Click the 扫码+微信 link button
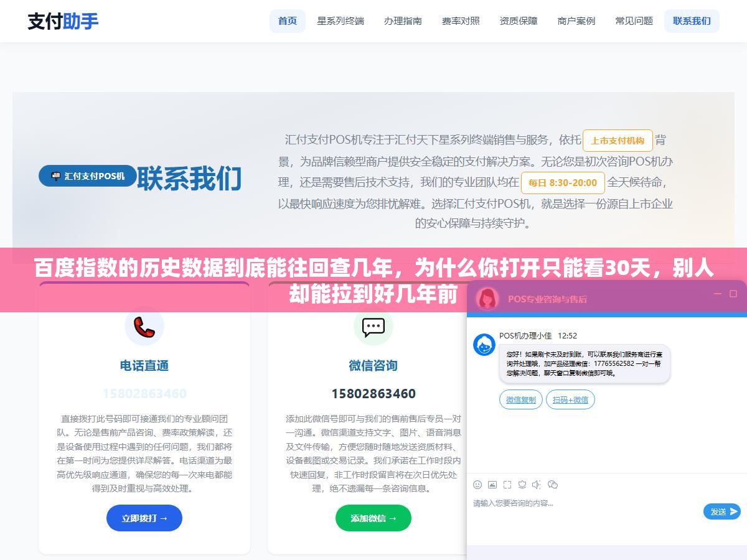The image size is (747, 560). pos(570,399)
